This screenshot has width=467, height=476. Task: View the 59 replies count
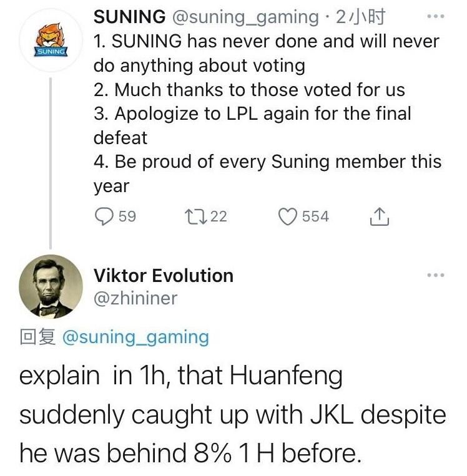[127, 216]
